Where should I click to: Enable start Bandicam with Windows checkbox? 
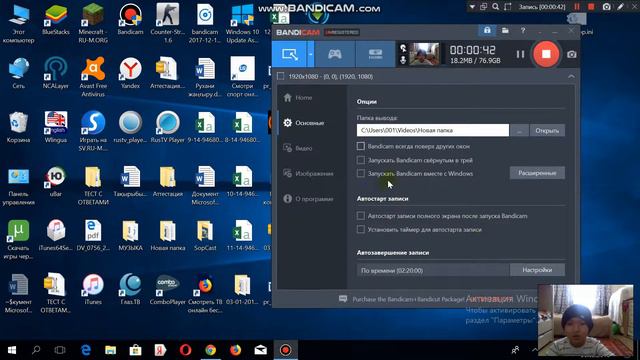click(360, 173)
